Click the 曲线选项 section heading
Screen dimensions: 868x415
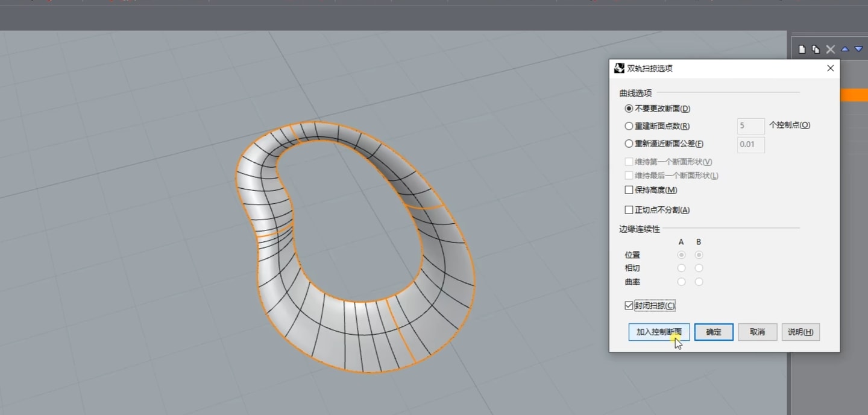pos(635,93)
